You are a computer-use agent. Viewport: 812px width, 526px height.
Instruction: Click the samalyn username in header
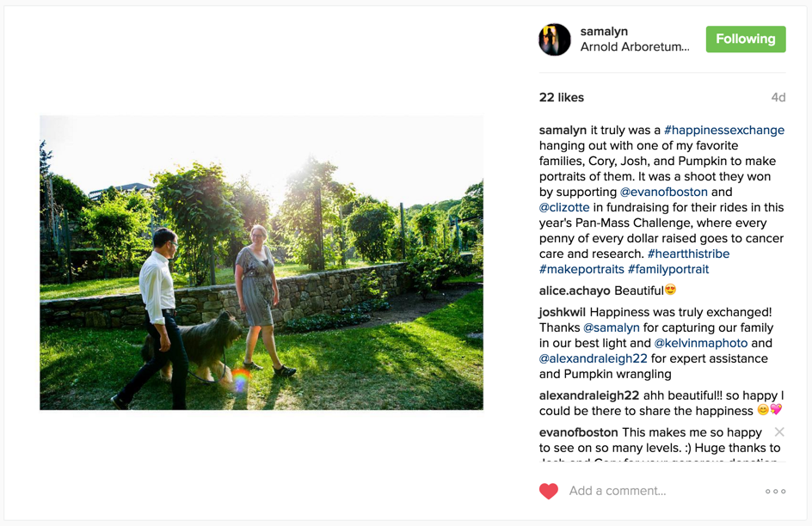(x=604, y=32)
